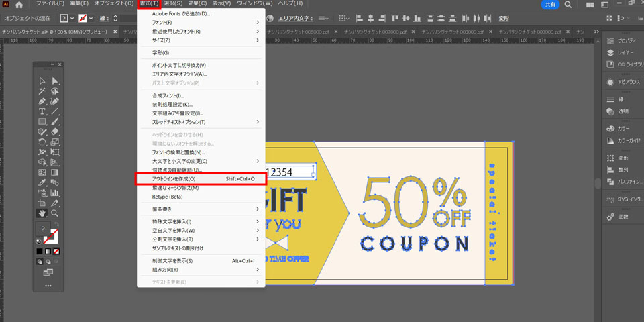Viewport: 644px width, 322px height.
Task: Close the active ナンバリングチケット document tab
Action: [x=115, y=32]
